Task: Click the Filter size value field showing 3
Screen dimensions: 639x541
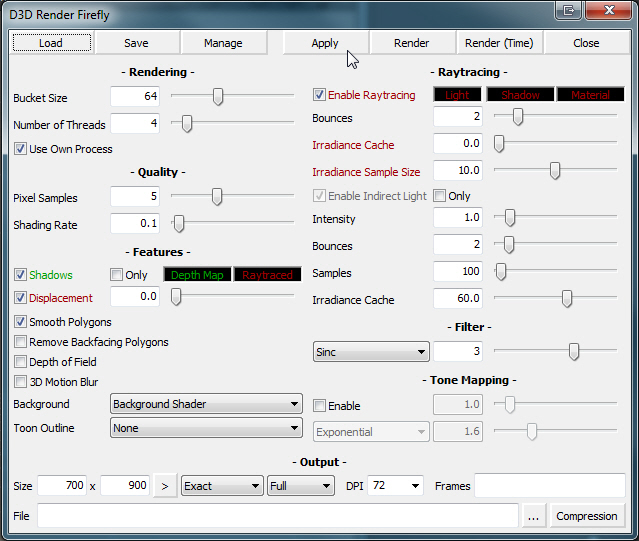Action: [x=458, y=352]
